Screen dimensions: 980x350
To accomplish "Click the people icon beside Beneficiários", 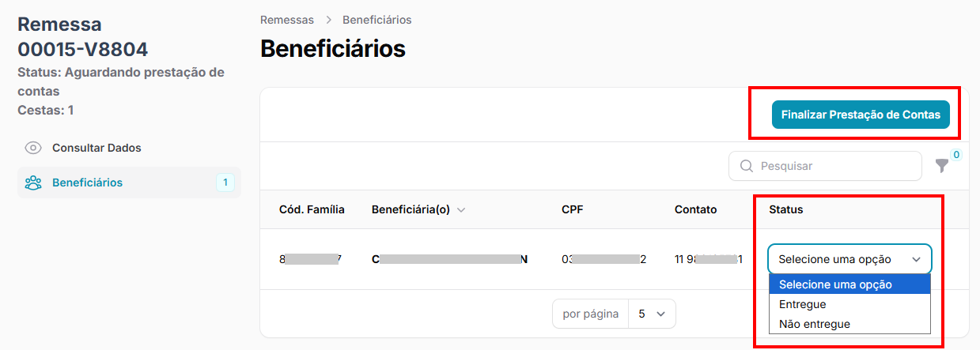I will pyautogui.click(x=32, y=183).
